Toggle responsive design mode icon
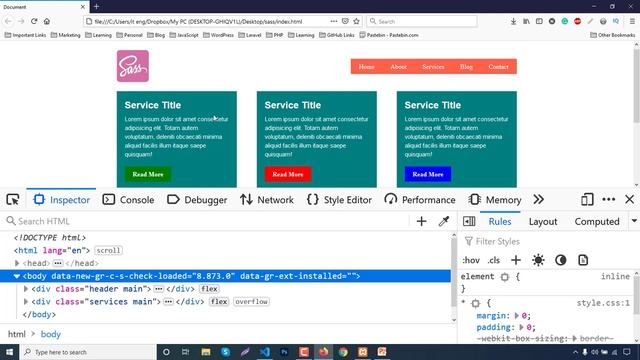This screenshot has width=640, height=360. (587, 200)
